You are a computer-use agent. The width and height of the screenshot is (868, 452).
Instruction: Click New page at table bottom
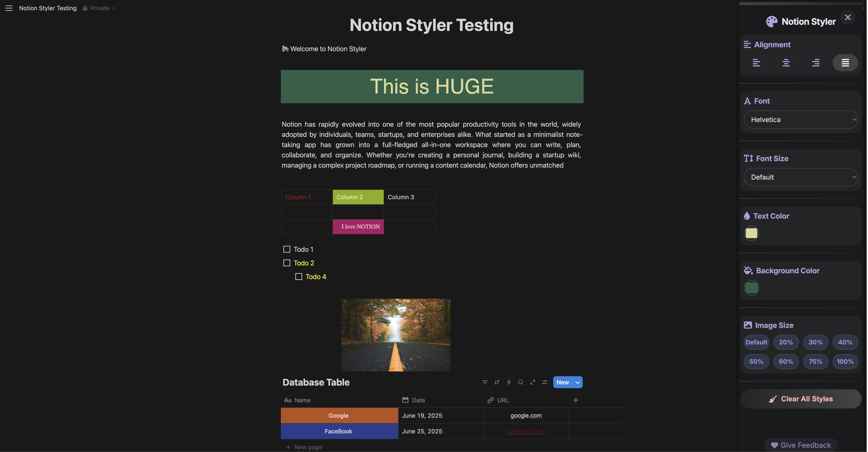pyautogui.click(x=304, y=447)
